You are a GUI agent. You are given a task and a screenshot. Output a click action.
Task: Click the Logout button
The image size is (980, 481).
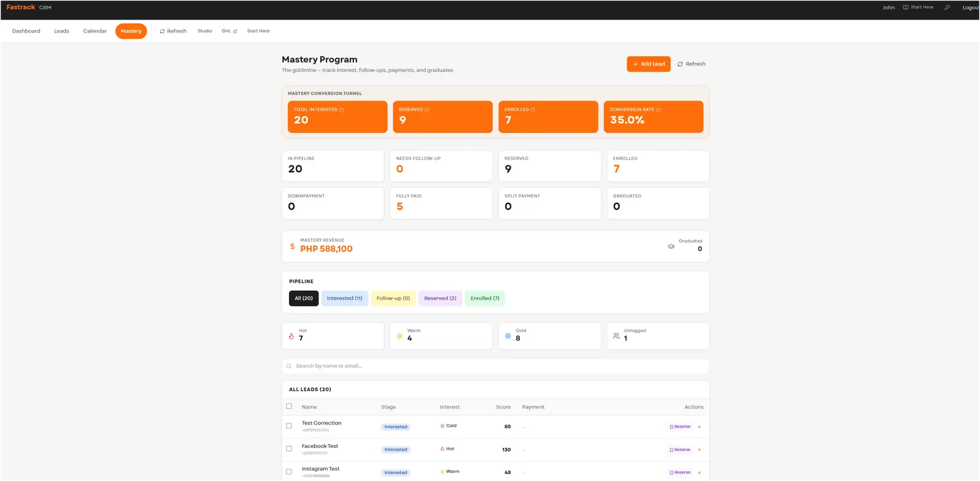click(970, 7)
